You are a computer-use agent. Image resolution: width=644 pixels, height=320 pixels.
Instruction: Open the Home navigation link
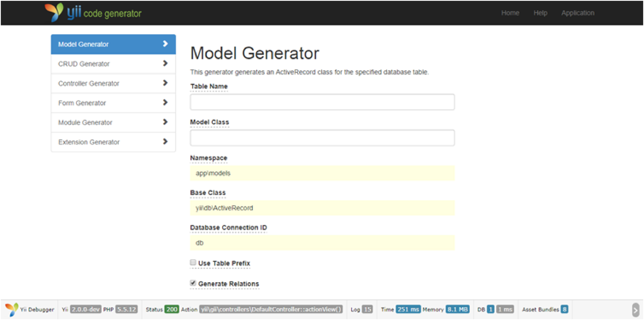point(510,13)
